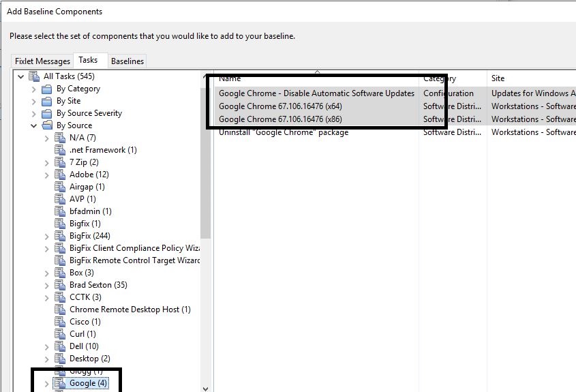Select the Airgap (1) tree item

[87, 187]
